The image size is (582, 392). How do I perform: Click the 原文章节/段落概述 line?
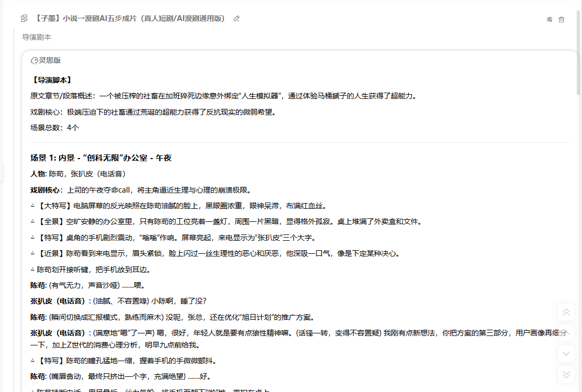tap(225, 96)
